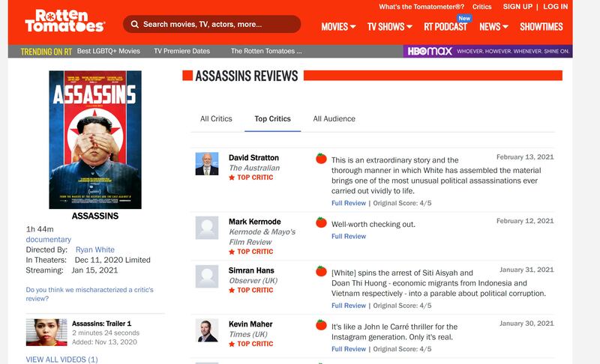Screen dimensions: 600x364
Task: Open Kermode & Mayo's Film Review link
Action: [x=262, y=237]
